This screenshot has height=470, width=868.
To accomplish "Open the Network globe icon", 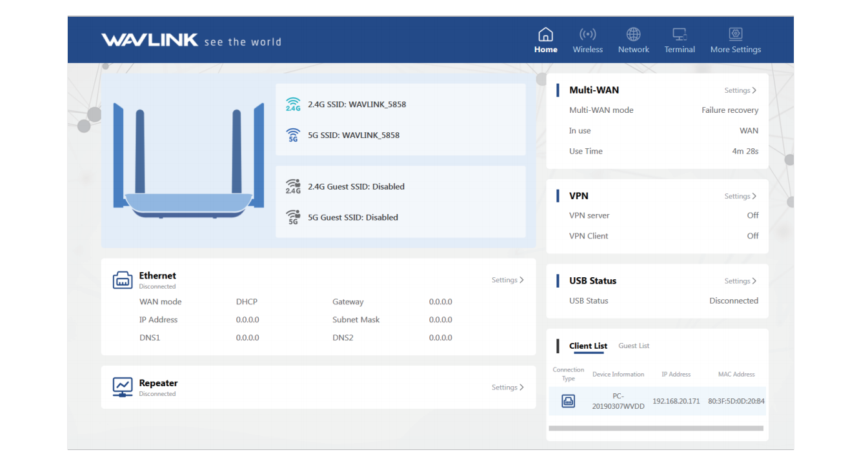I will [x=633, y=35].
